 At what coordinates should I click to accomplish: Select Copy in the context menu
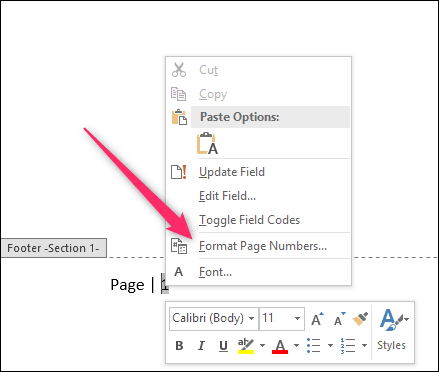[258, 94]
